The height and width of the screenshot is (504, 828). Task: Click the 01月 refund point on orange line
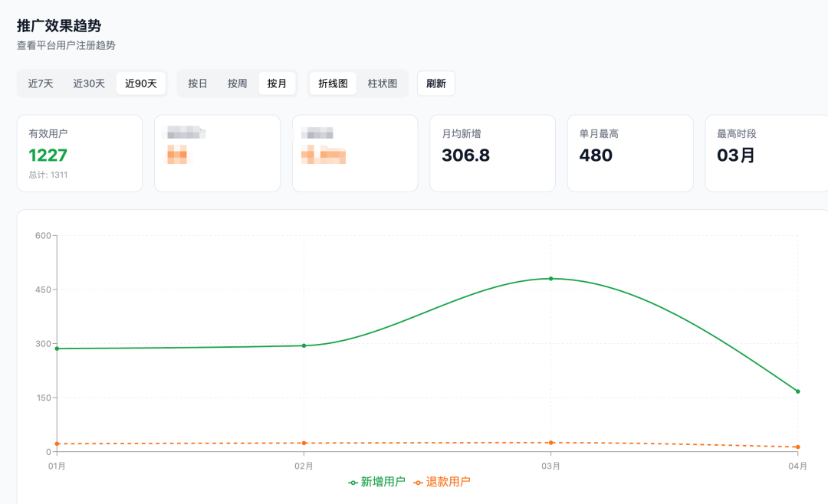pos(56,443)
